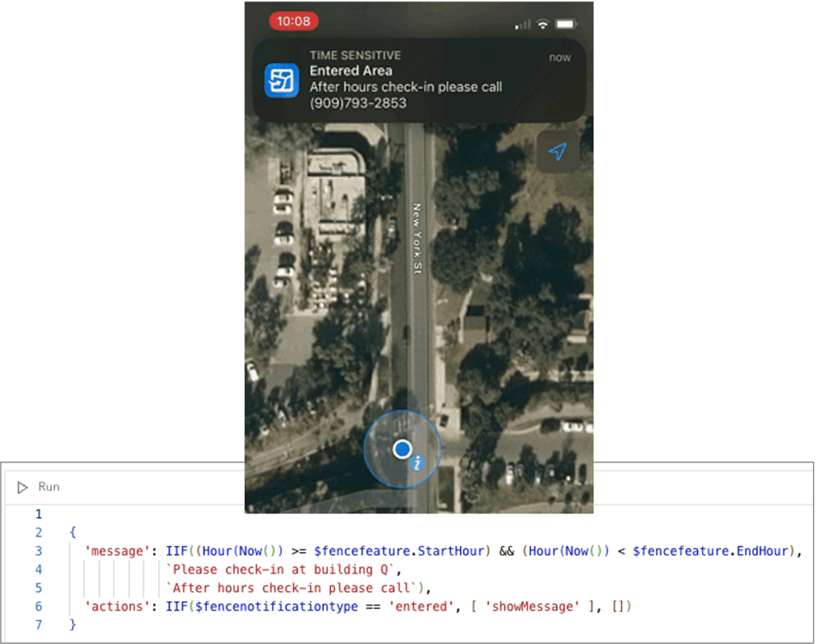Run the Arcade expression with the play icon
The width and height of the screenshot is (816, 644).
pos(22,487)
